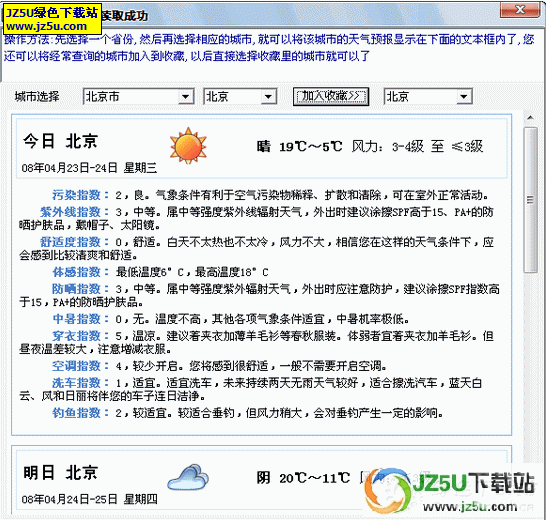This screenshot has height=520, width=546.
Task: Close the weather window
Action: pos(520,9)
